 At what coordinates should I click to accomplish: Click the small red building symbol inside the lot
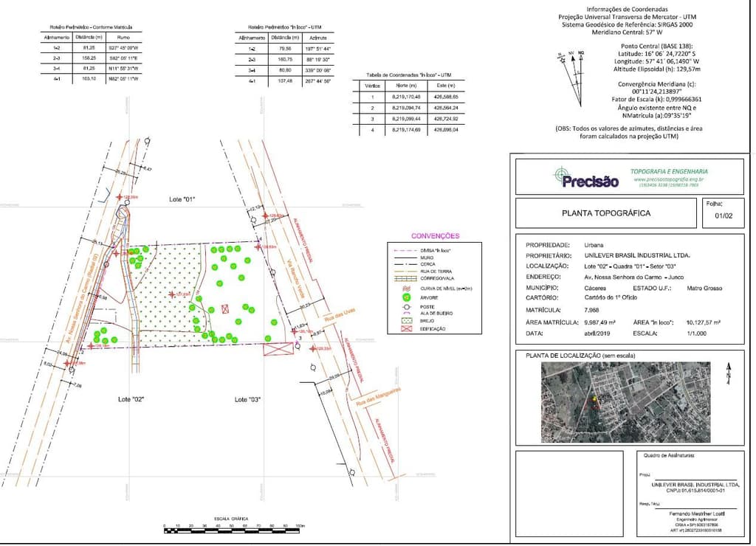(x=225, y=309)
